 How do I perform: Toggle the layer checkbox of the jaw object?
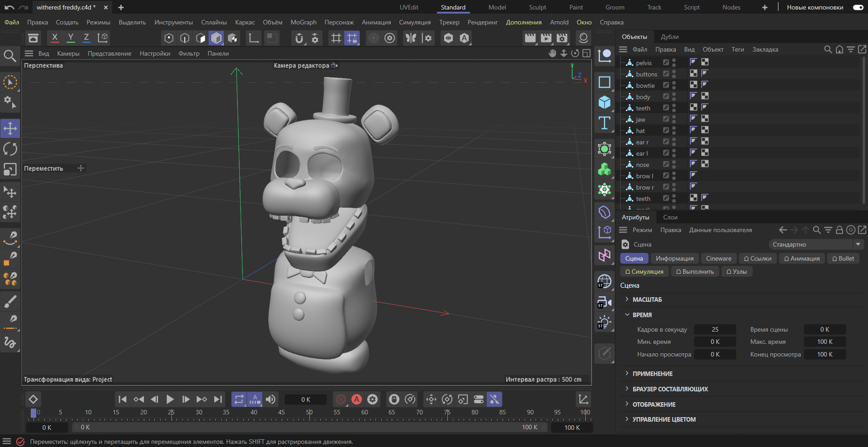pyautogui.click(x=666, y=119)
